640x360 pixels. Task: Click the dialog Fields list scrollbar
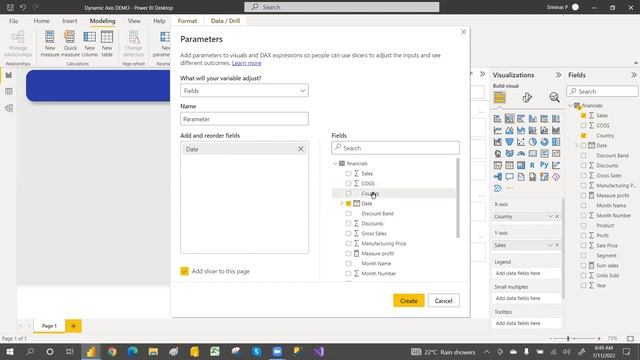coord(458,198)
